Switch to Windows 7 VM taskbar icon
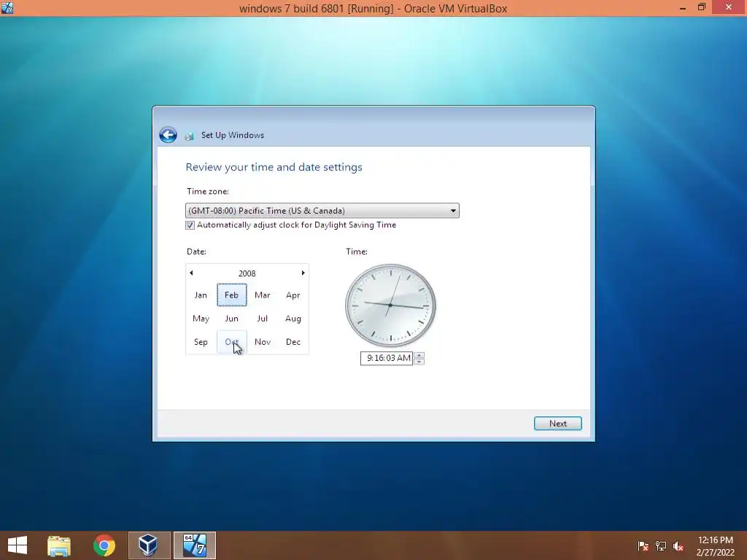This screenshot has width=747, height=560. click(x=194, y=545)
